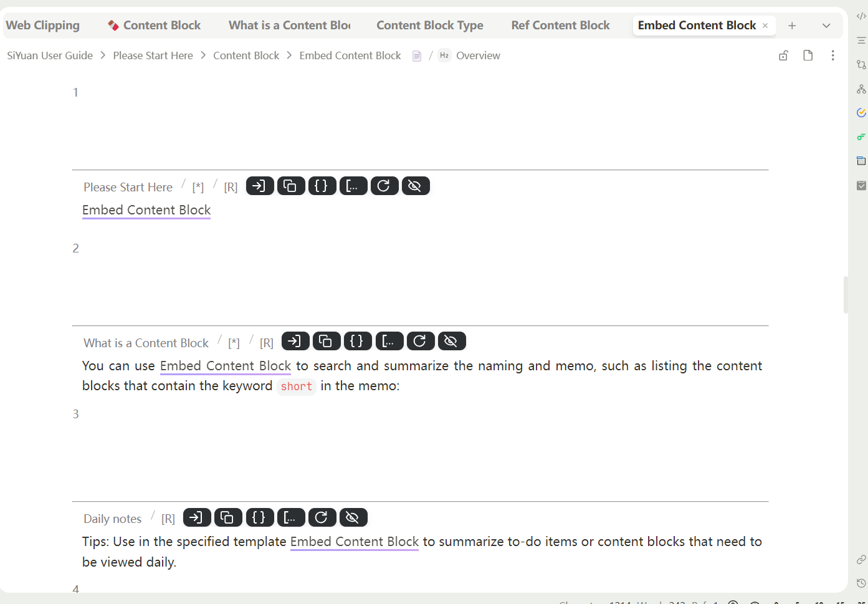Click the refresh icon in Daily notes embed
This screenshot has width=868, height=604.
click(322, 517)
